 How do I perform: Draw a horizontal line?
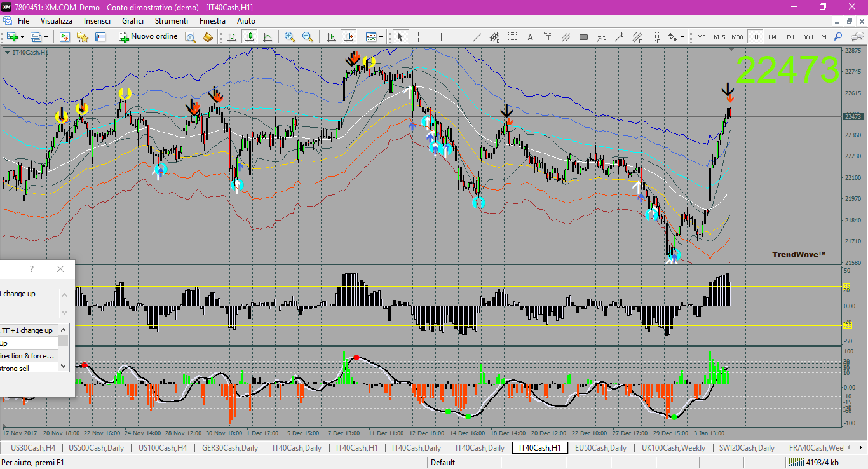click(459, 37)
